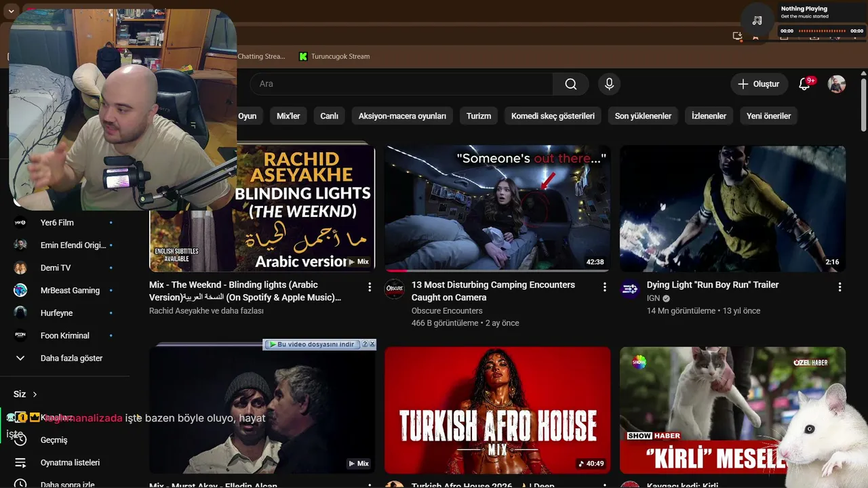Select the İzlenenler filter chip
868x488 pixels.
point(709,116)
